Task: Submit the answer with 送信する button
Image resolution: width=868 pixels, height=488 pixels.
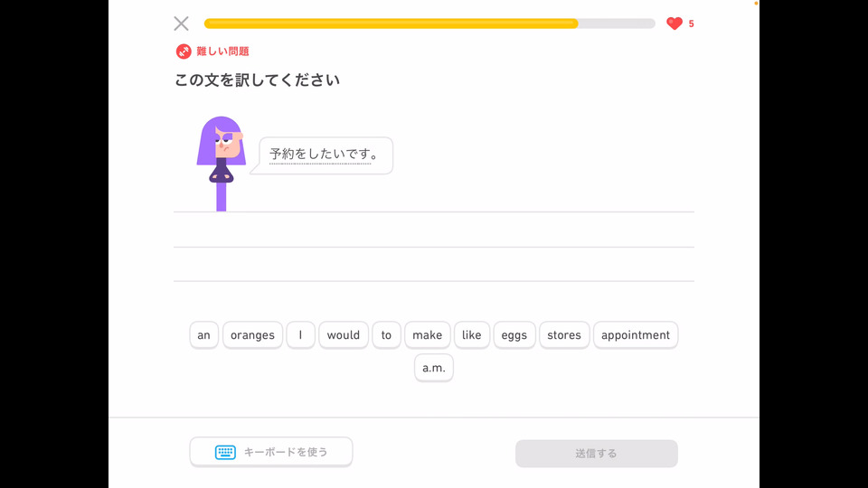Action: [596, 453]
